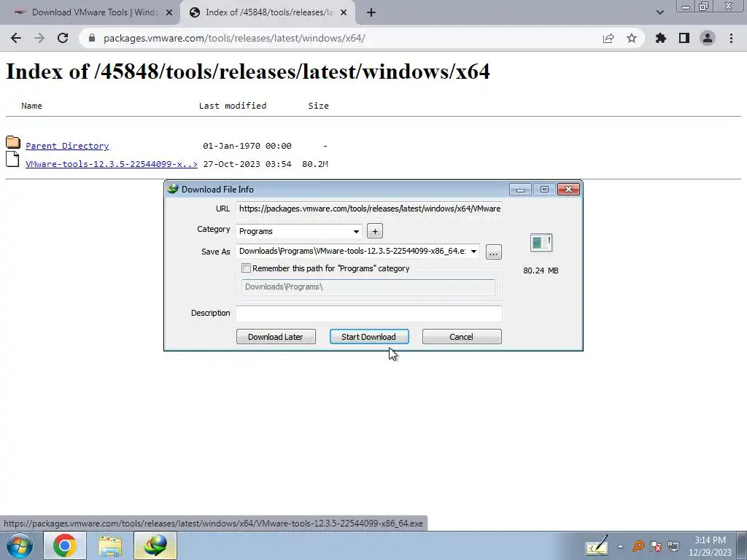Click the 80.24 MB file size text
This screenshot has width=747, height=560.
541,271
